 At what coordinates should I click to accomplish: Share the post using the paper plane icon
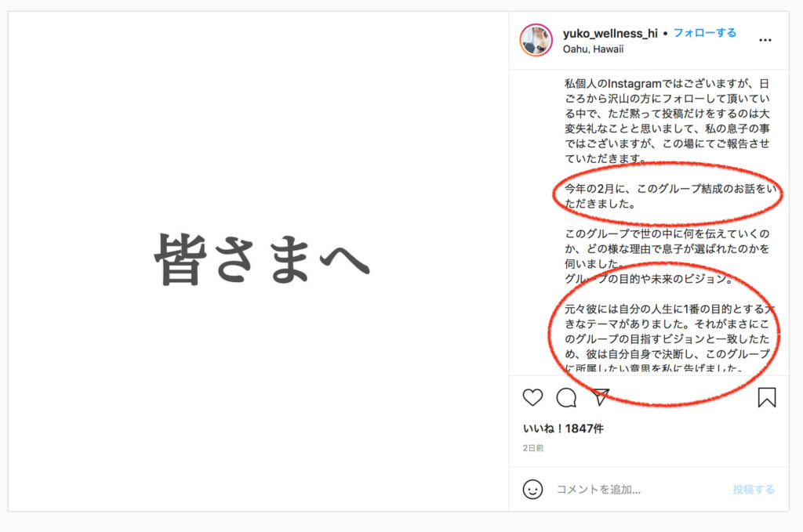600,397
